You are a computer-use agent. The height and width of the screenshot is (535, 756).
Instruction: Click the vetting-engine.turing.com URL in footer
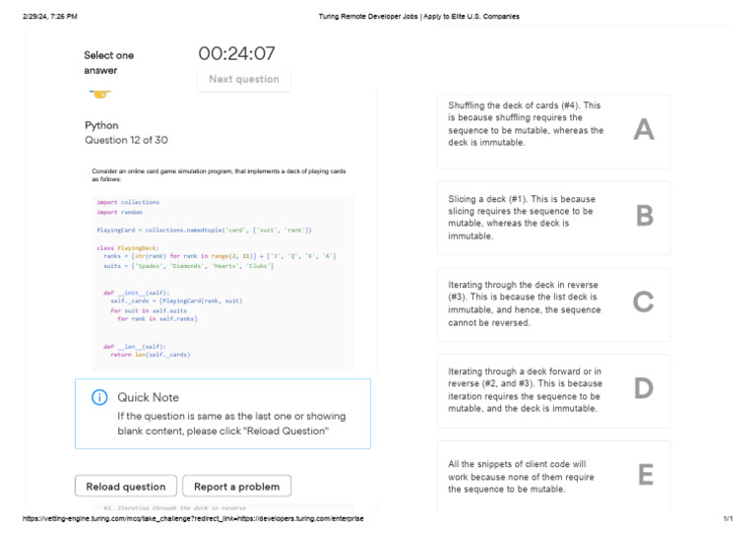pyautogui.click(x=193, y=518)
